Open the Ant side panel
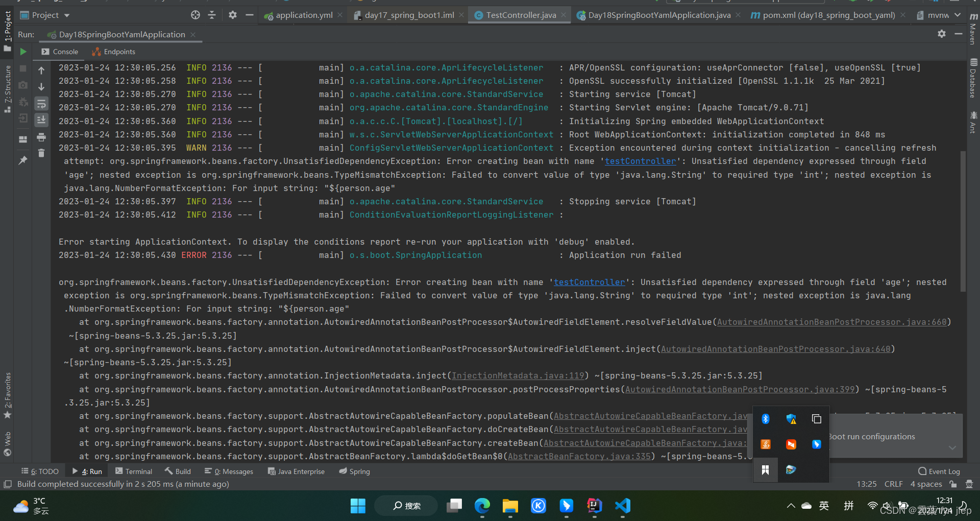Viewport: 980px width, 521px height. pyautogui.click(x=973, y=123)
